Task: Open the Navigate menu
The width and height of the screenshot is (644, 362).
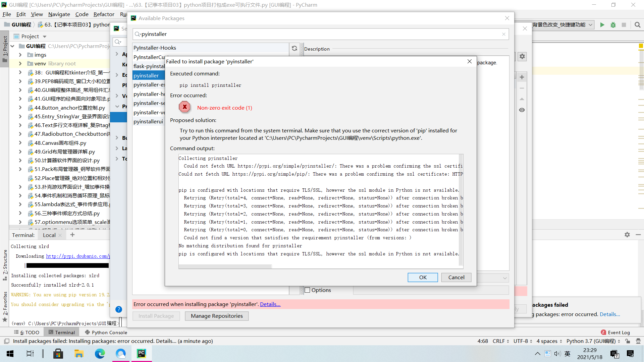Action: click(x=59, y=14)
